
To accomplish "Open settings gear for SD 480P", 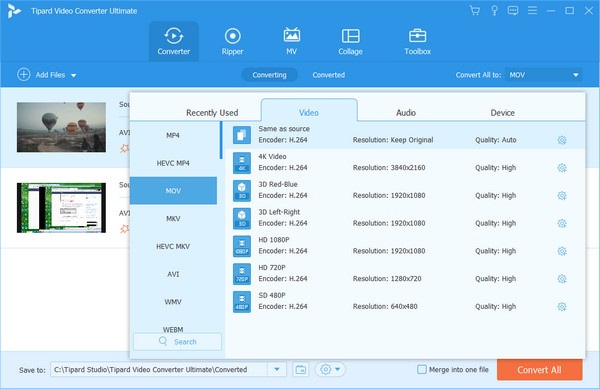I will (x=562, y=306).
